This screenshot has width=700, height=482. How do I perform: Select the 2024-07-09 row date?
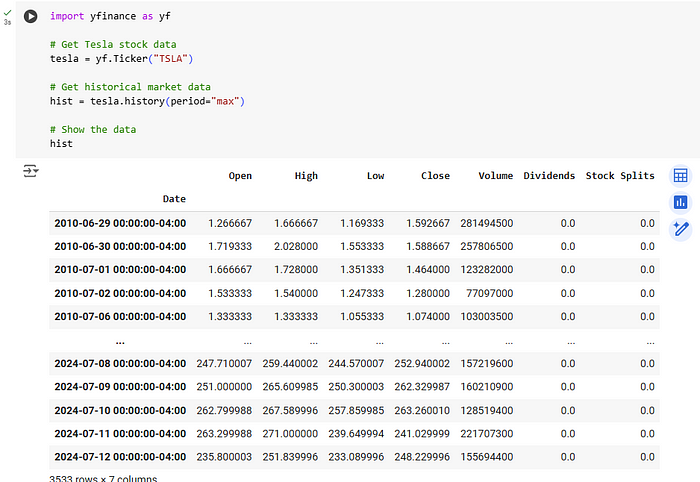pos(120,387)
